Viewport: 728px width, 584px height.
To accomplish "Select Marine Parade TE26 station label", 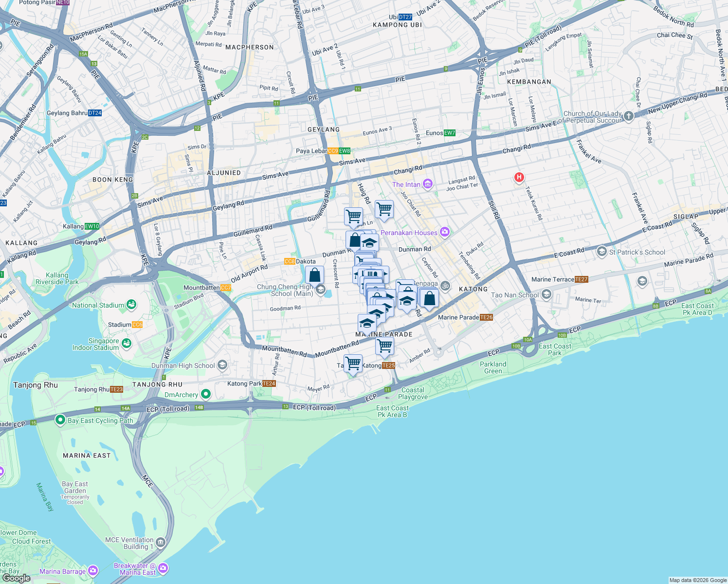I will (x=466, y=317).
